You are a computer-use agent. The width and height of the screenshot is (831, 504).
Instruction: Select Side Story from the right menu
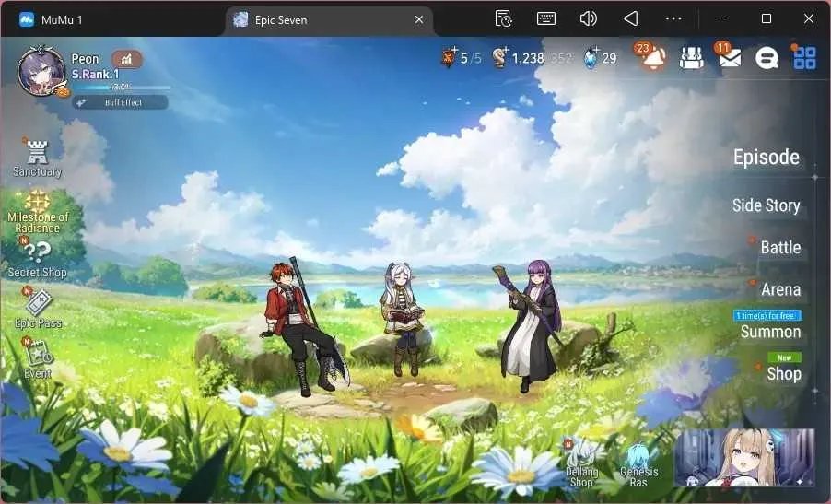(x=766, y=205)
